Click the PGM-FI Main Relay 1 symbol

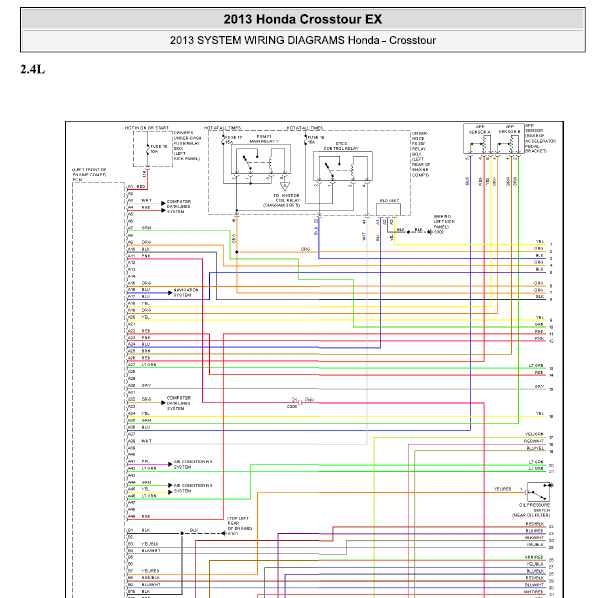pyautogui.click(x=261, y=160)
